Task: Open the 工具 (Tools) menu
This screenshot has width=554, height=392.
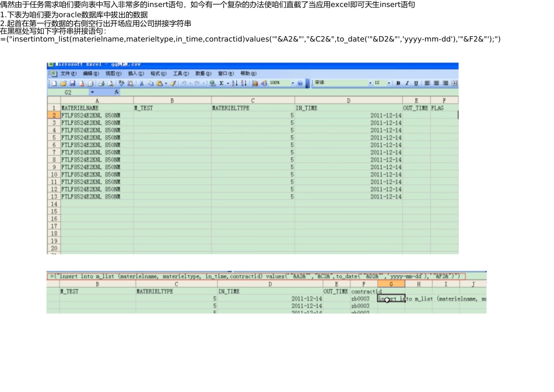Action: (181, 73)
